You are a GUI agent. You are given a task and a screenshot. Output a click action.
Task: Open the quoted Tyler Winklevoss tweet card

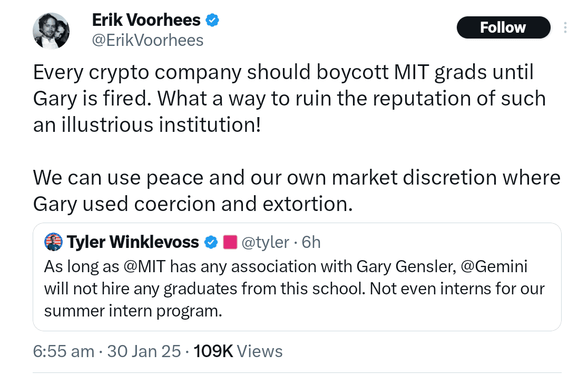pos(297,277)
